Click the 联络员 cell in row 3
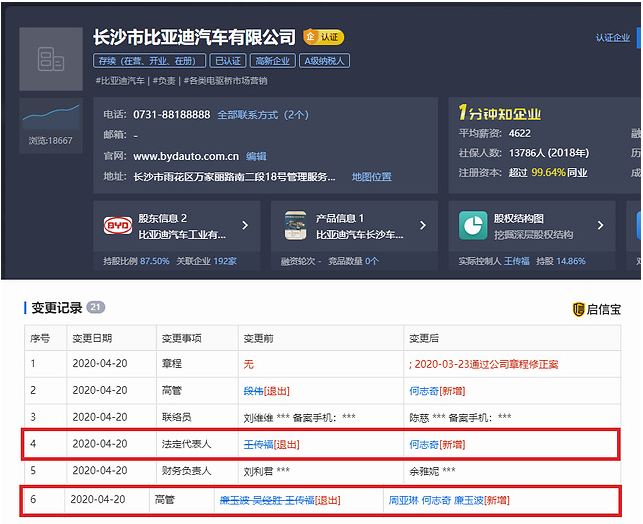Viewport: 643px width, 524px height. 177,417
